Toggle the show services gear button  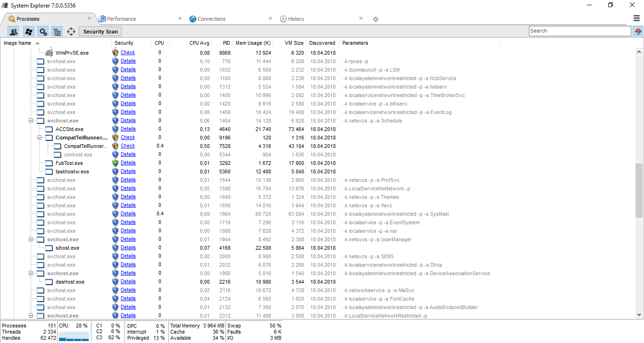coord(43,32)
